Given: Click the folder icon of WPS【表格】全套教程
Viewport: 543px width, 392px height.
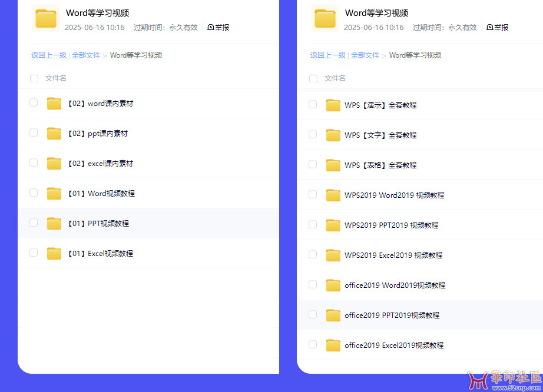Looking at the screenshot, I should pyautogui.click(x=333, y=165).
